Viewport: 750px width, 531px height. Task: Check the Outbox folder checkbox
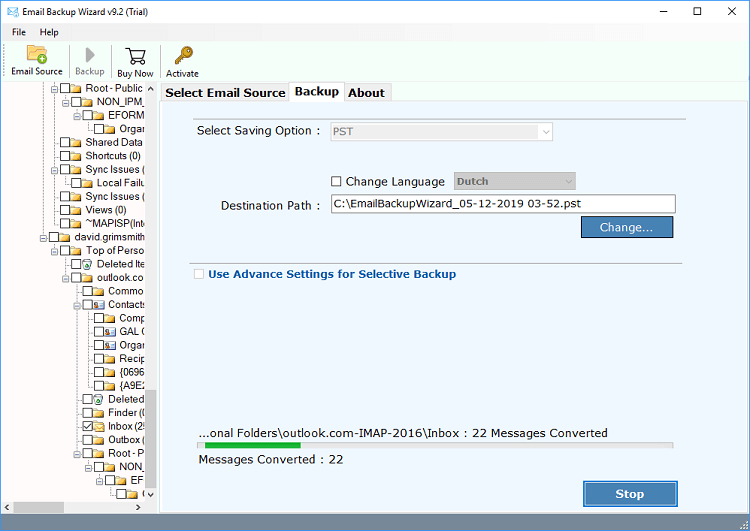88,440
